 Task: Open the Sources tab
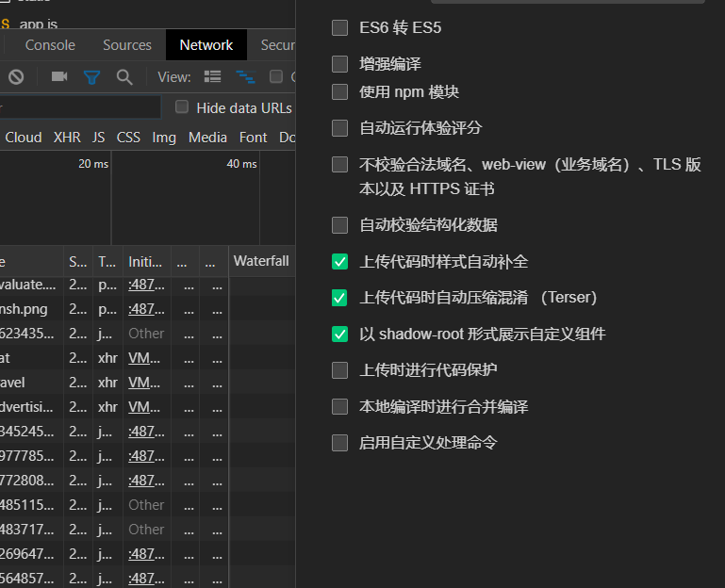pos(127,45)
